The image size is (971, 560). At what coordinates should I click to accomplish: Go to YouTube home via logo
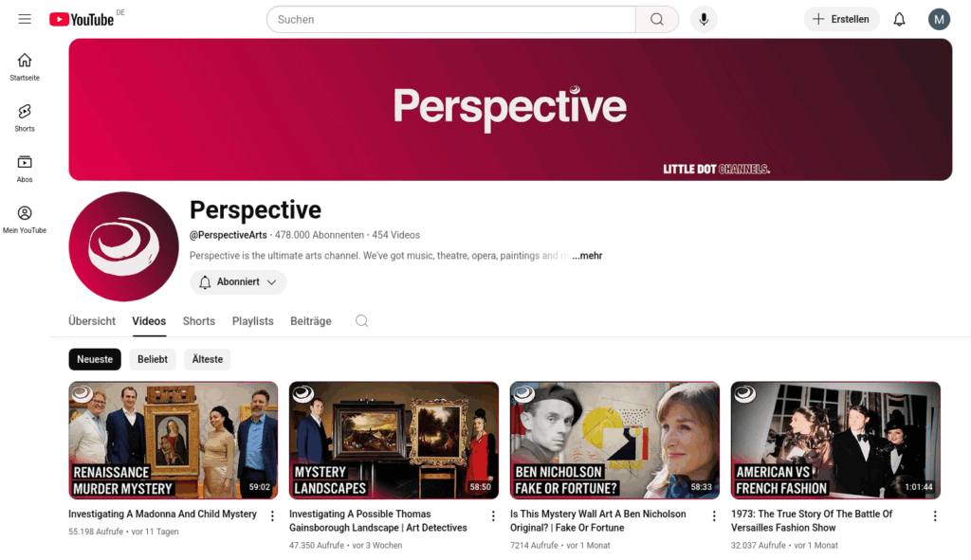point(82,20)
